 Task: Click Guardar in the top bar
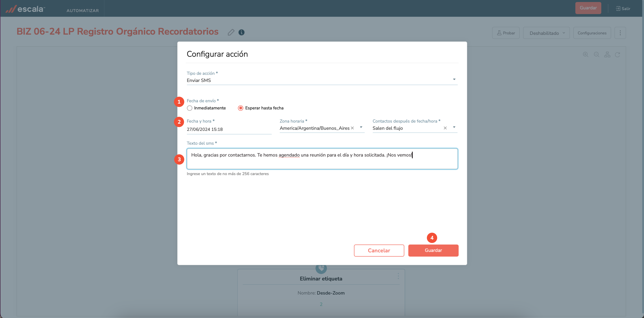pyautogui.click(x=588, y=8)
